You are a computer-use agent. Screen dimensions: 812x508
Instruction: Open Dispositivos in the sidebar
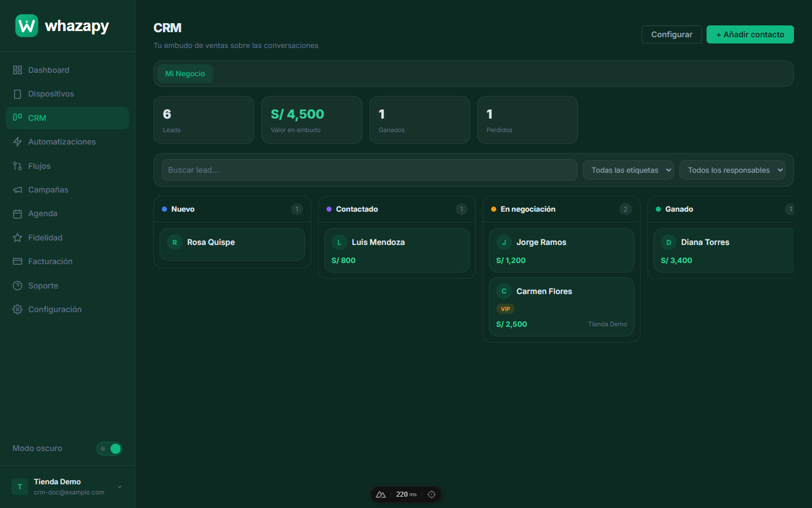pyautogui.click(x=67, y=94)
